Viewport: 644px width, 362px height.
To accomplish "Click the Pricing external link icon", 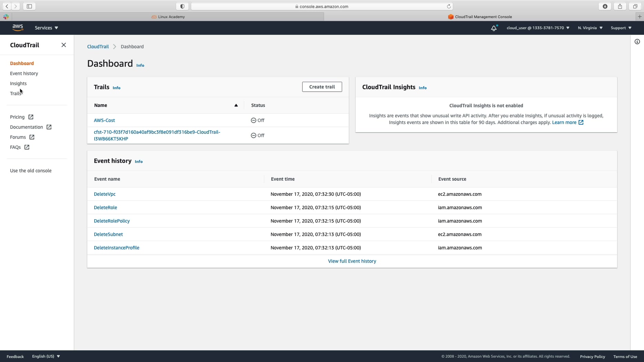I will pyautogui.click(x=31, y=117).
